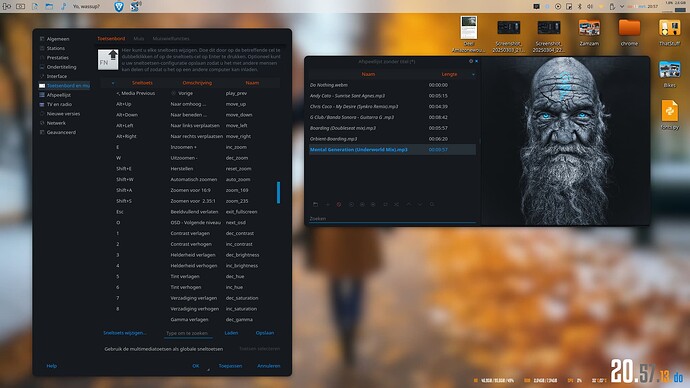Move selected playlist item up
Image resolution: width=690 pixels, height=388 pixels.
click(x=408, y=205)
